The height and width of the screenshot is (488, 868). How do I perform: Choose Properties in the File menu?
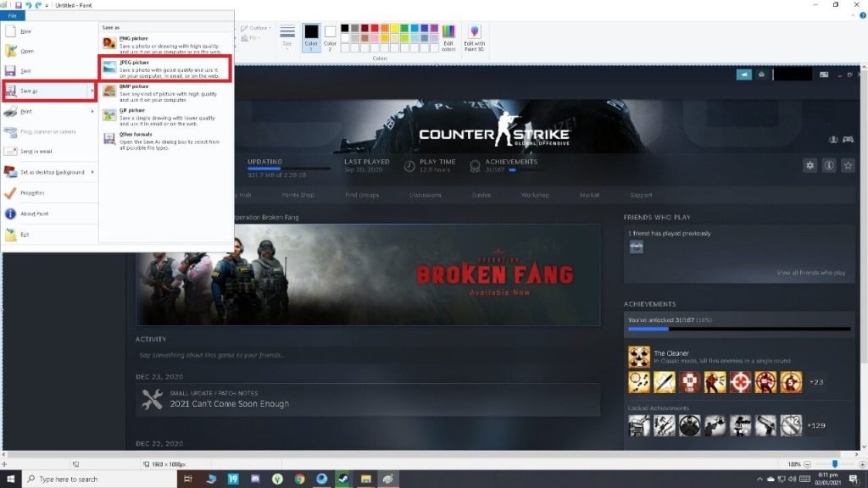pos(50,192)
